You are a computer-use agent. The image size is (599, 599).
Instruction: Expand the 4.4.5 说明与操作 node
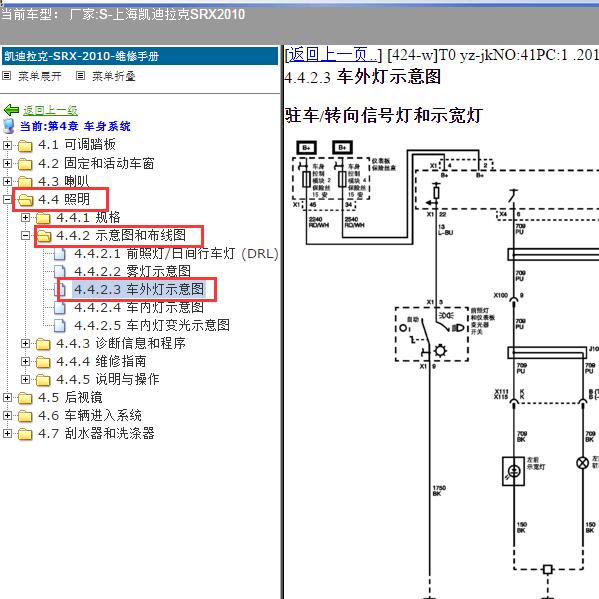[x=25, y=379]
